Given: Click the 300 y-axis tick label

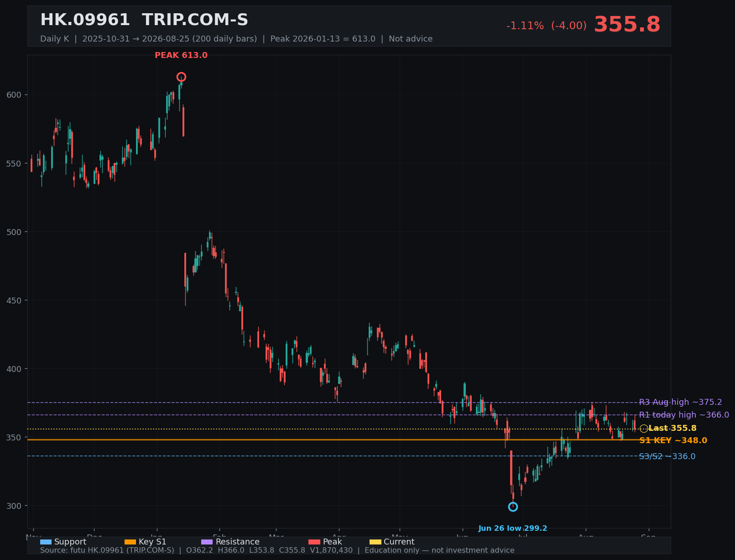Looking at the screenshot, I should click(14, 506).
